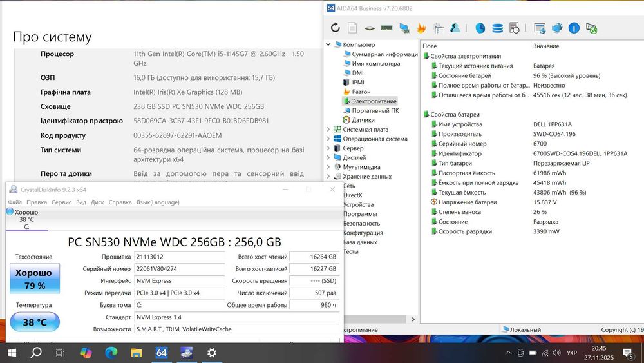Click the scheduled report clock icon

[514, 28]
